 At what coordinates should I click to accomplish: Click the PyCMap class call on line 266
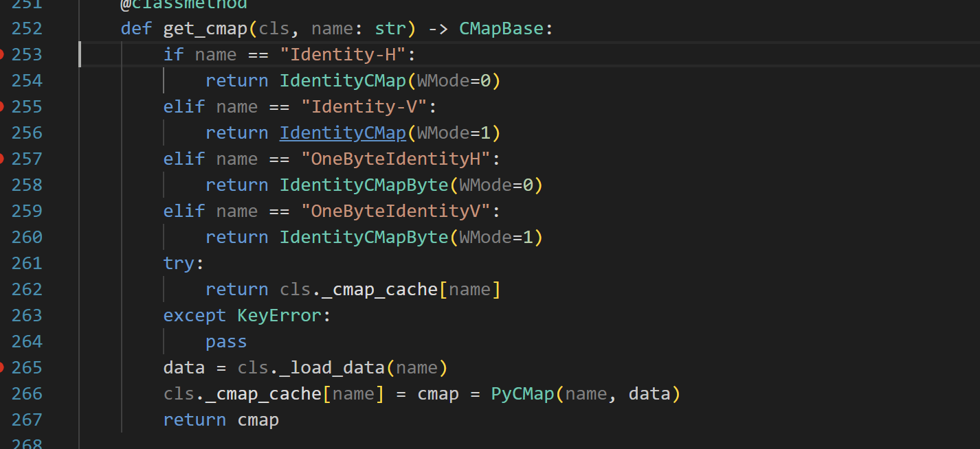pos(522,394)
